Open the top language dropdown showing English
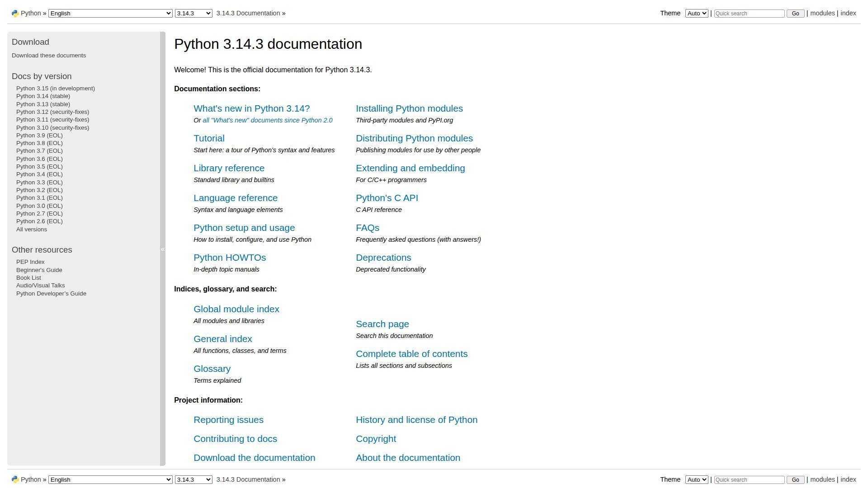868x488 pixels. click(110, 14)
